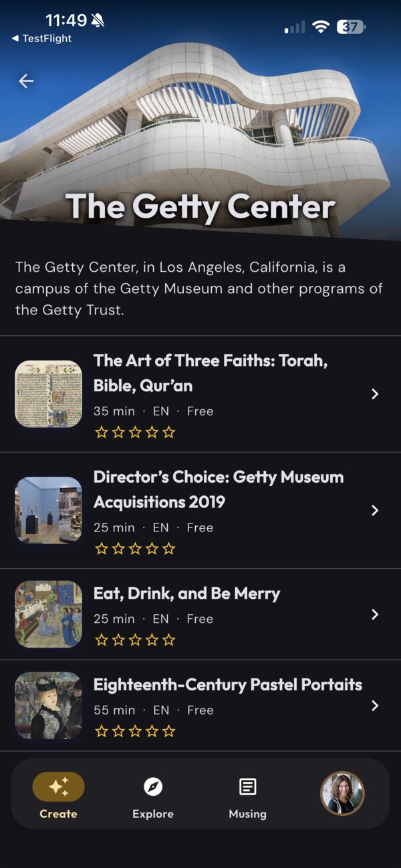Expand The Art of Three Faiths chevron

[x=375, y=394]
